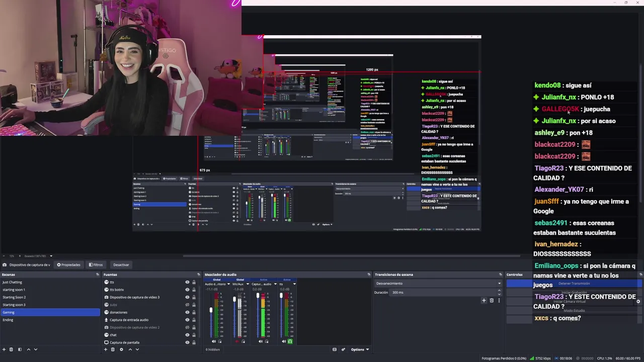Toggle lock on donaciones source
The width and height of the screenshot is (644, 362).
[194, 312]
